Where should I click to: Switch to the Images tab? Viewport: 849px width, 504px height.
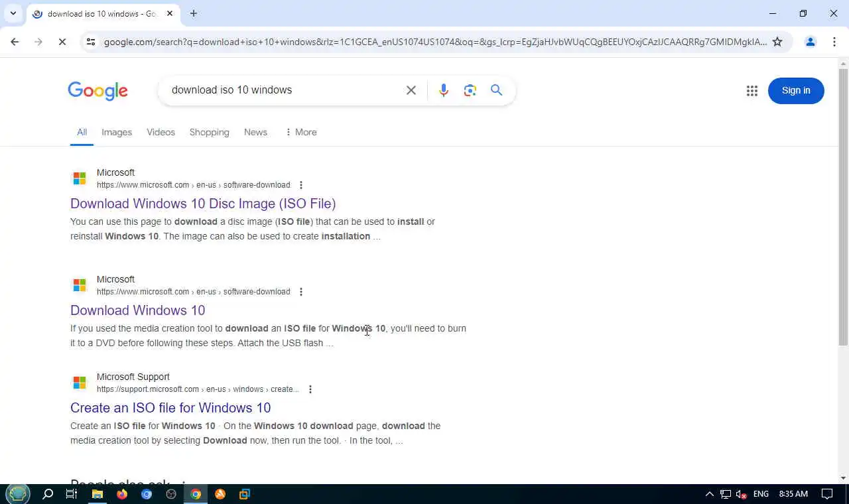point(117,132)
